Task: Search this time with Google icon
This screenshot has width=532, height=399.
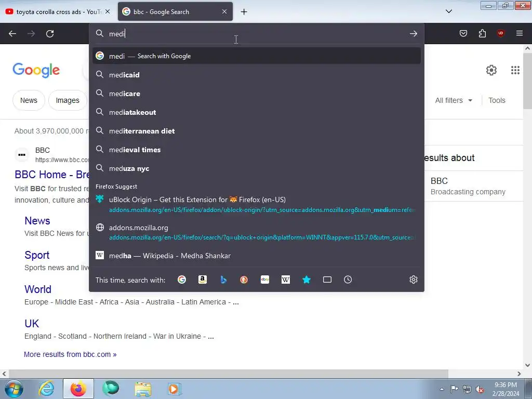Action: (x=182, y=280)
